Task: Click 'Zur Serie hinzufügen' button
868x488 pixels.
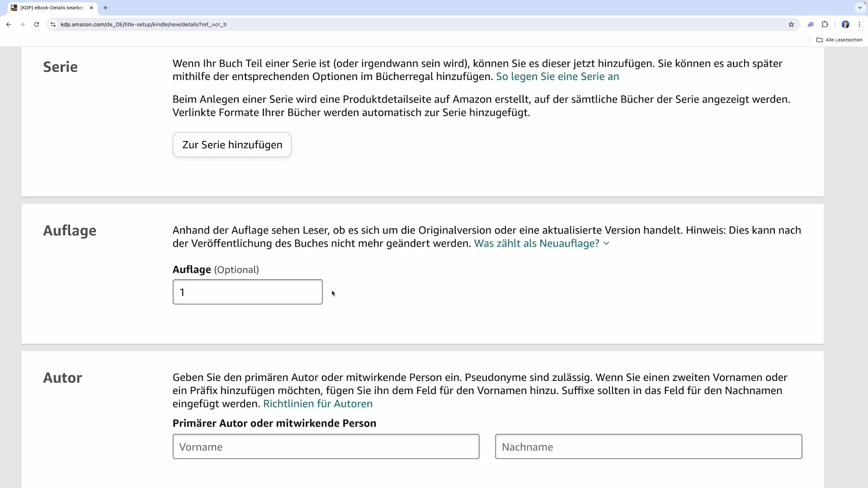Action: (232, 145)
